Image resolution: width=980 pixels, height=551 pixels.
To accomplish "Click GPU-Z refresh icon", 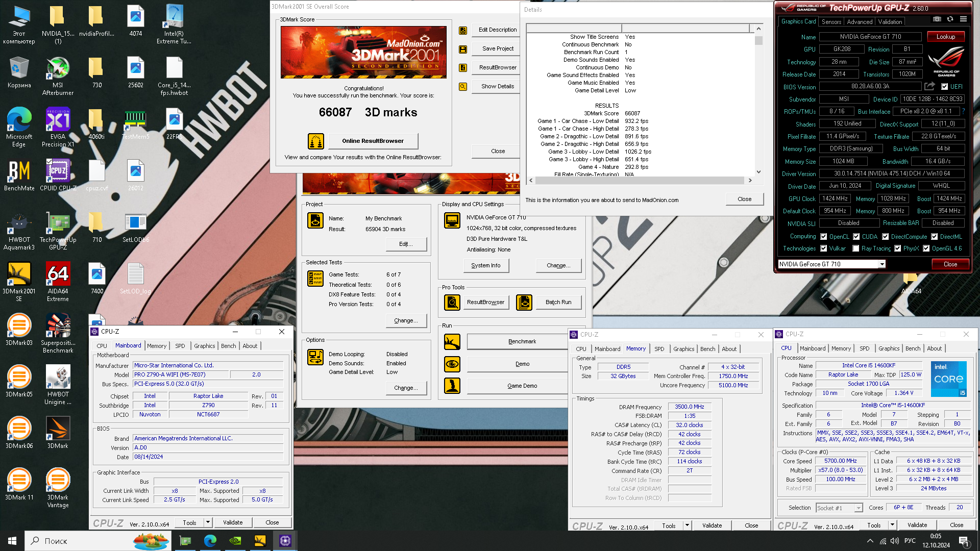I will tap(950, 19).
